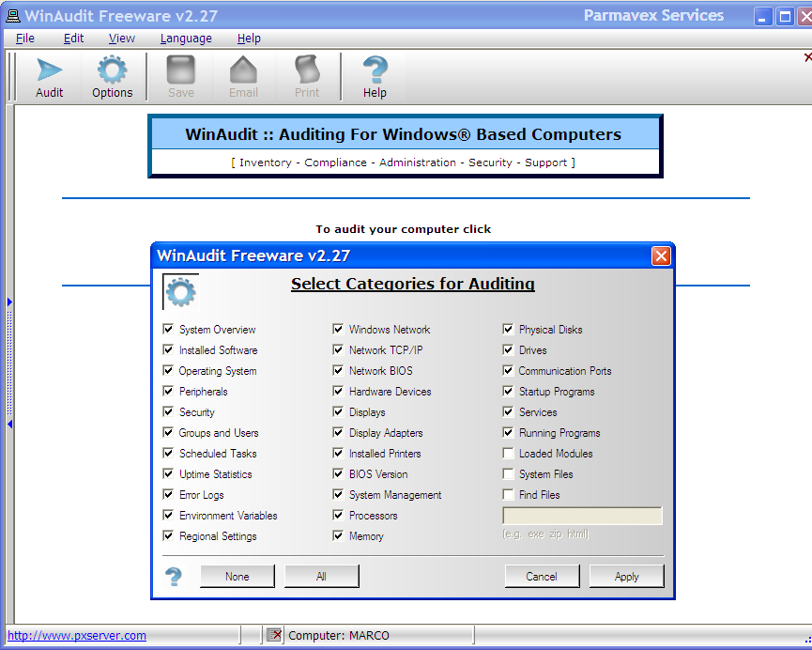Click 'Computer: MARCO' in status bar
The width and height of the screenshot is (812, 650).
coord(339,635)
